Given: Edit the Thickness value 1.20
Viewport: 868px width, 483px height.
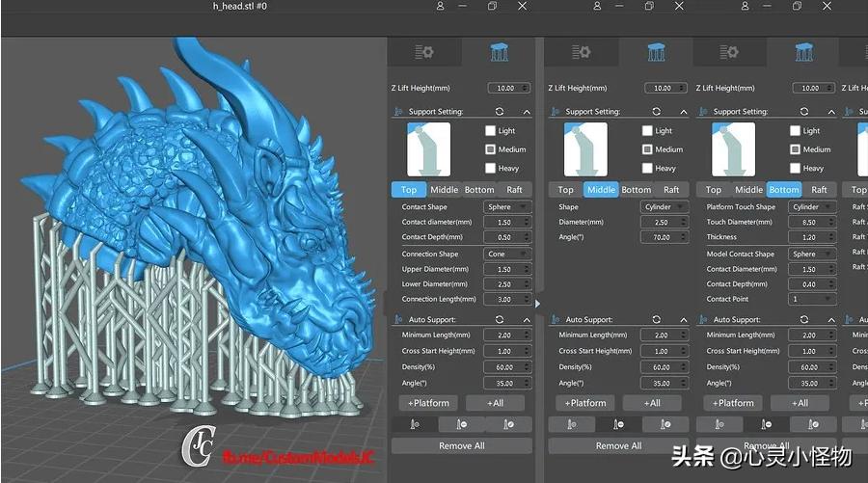Looking at the screenshot, I should coord(812,237).
